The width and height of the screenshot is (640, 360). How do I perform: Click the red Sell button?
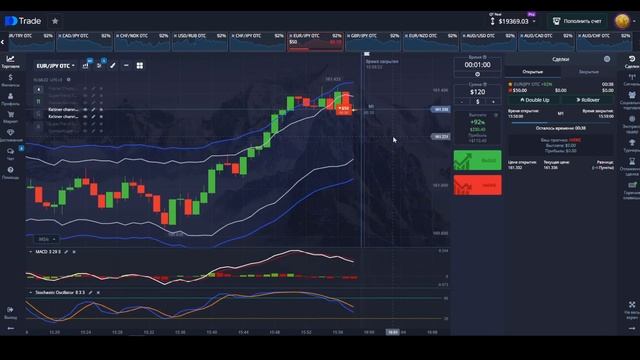tap(478, 185)
